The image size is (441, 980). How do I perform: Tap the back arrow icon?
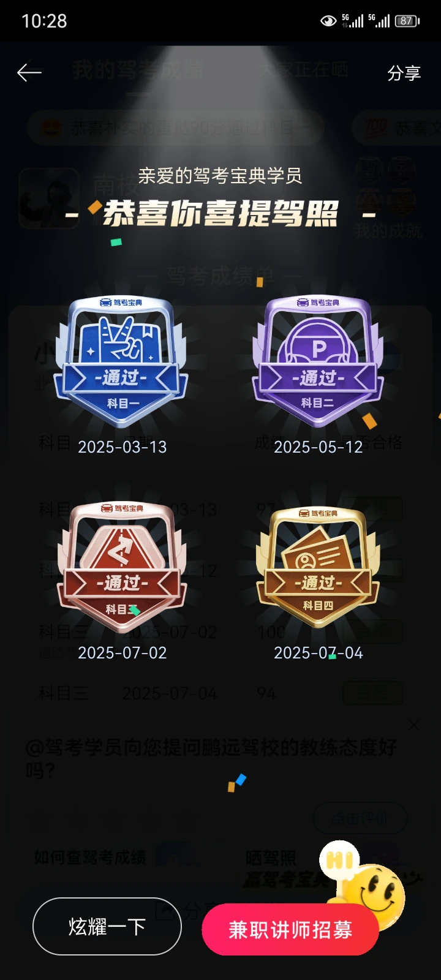pyautogui.click(x=29, y=73)
